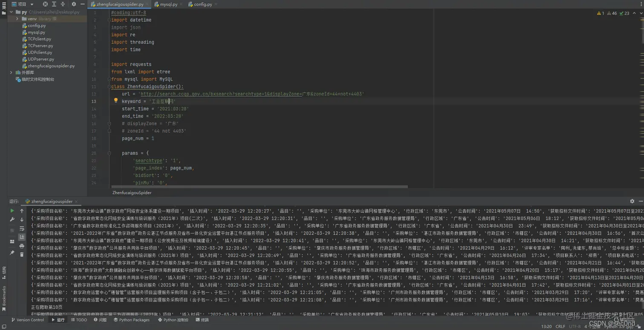Open the Python 控制台 tool window
The height and width of the screenshot is (330, 644).
tap(172, 320)
